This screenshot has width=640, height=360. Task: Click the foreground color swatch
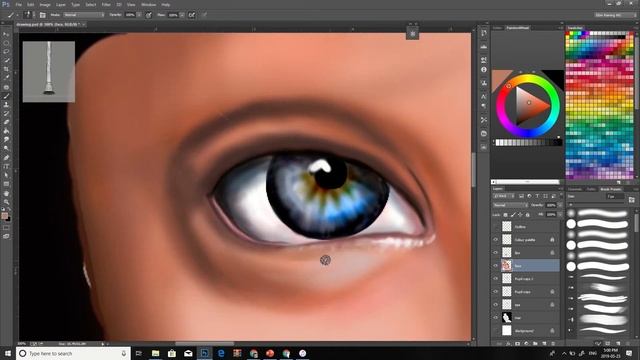(x=4, y=215)
